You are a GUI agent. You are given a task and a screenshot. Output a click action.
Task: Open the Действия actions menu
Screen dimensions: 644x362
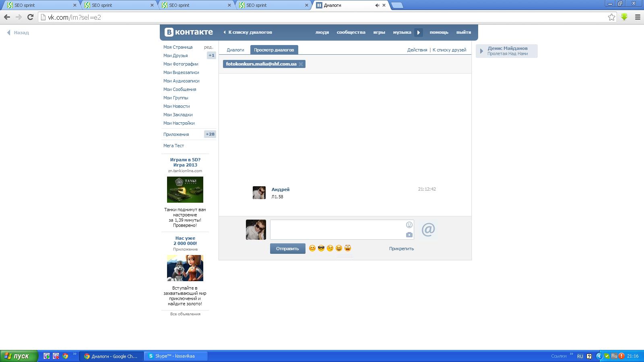pos(417,50)
